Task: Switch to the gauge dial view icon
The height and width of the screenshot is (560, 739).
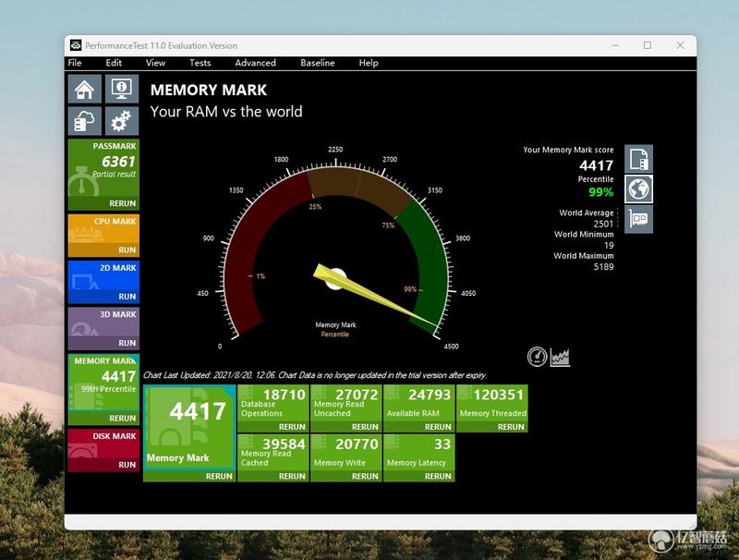Action: click(537, 357)
